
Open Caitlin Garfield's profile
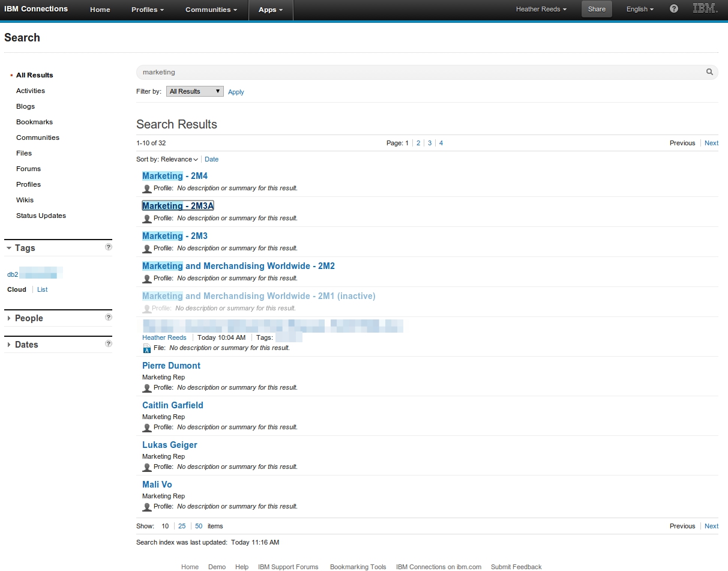click(x=172, y=405)
